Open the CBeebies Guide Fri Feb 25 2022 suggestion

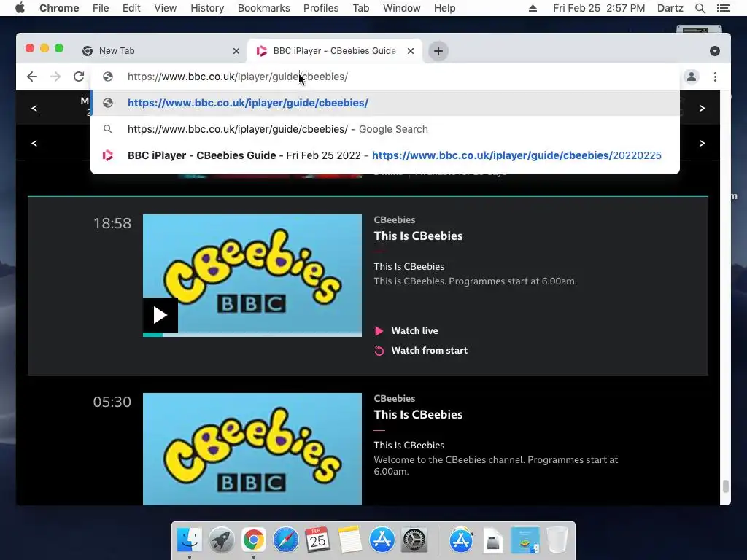coord(385,155)
